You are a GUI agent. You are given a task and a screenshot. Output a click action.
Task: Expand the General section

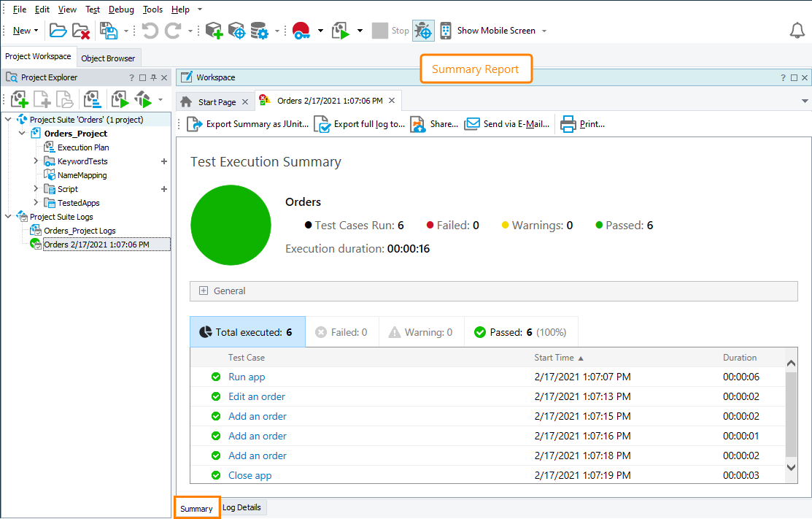tap(204, 291)
